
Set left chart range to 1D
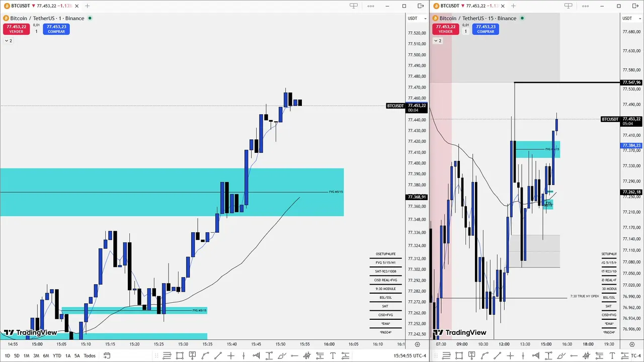click(7, 355)
